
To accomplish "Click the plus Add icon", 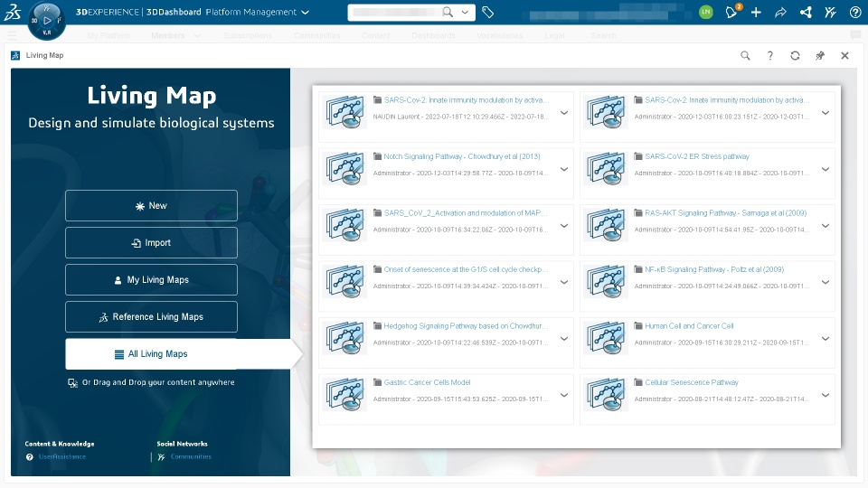I will pyautogui.click(x=756, y=12).
